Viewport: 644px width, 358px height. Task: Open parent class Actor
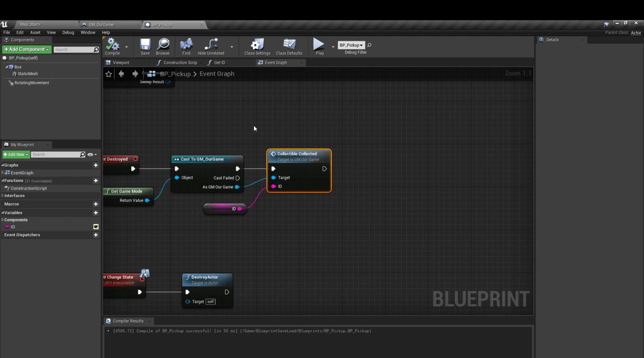click(636, 32)
